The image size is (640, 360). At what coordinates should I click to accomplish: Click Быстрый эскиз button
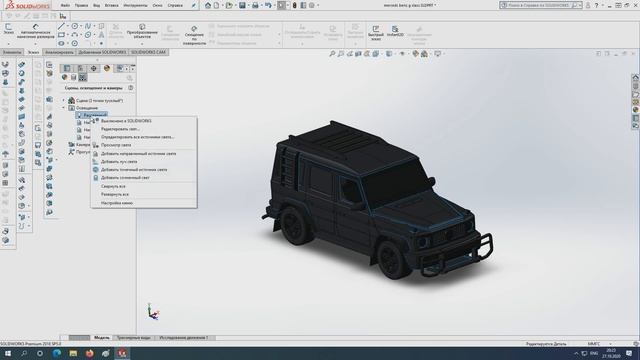tap(376, 33)
